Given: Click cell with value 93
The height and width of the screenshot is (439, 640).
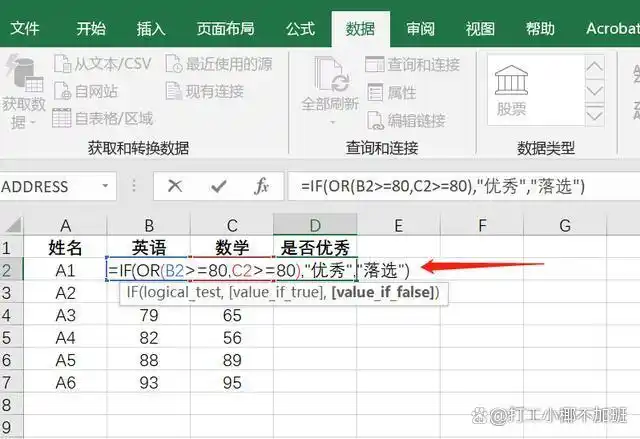Looking at the screenshot, I should tap(149, 382).
